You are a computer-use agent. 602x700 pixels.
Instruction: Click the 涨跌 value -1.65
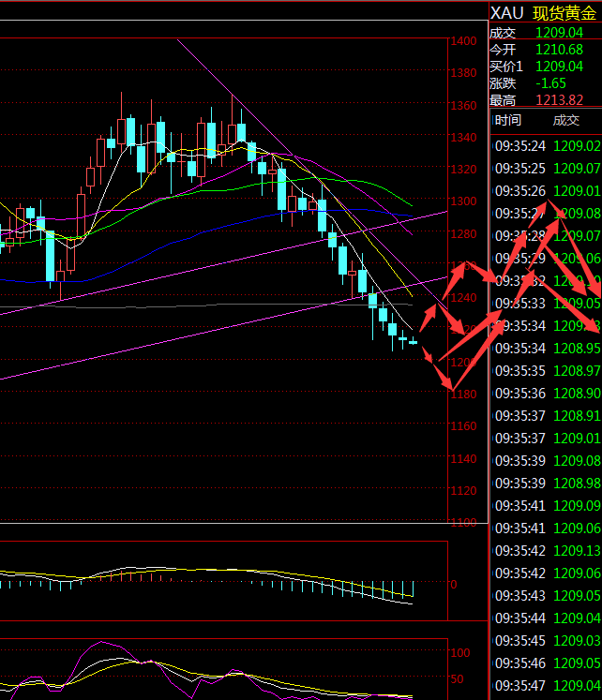550,83
